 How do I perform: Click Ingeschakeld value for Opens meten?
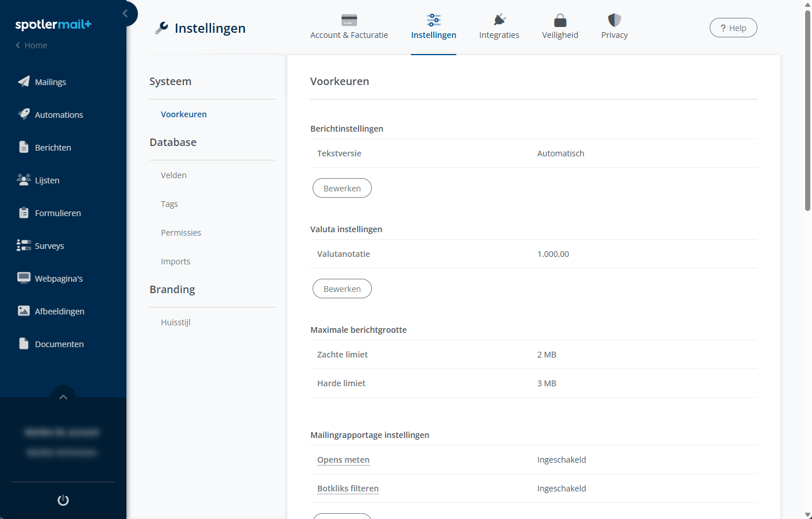[x=561, y=460]
